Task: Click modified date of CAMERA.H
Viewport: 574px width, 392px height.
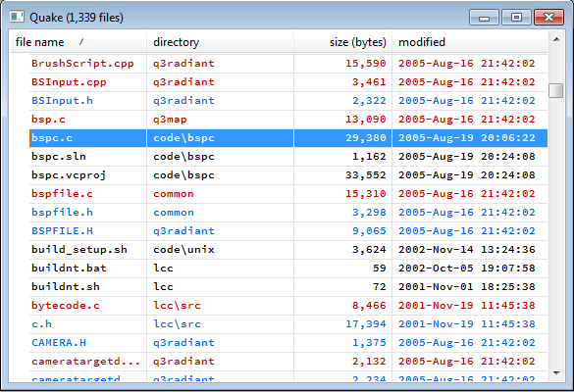Action: click(x=467, y=343)
